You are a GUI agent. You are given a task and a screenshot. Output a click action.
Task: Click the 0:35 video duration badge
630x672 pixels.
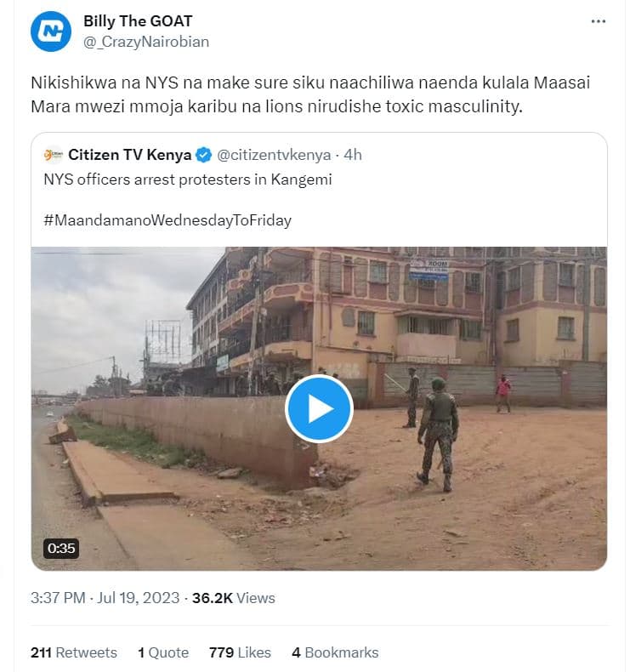tap(61, 549)
